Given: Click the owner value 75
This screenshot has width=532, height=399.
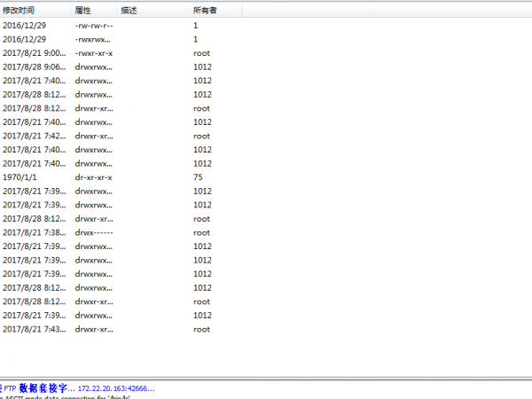Looking at the screenshot, I should point(197,177).
